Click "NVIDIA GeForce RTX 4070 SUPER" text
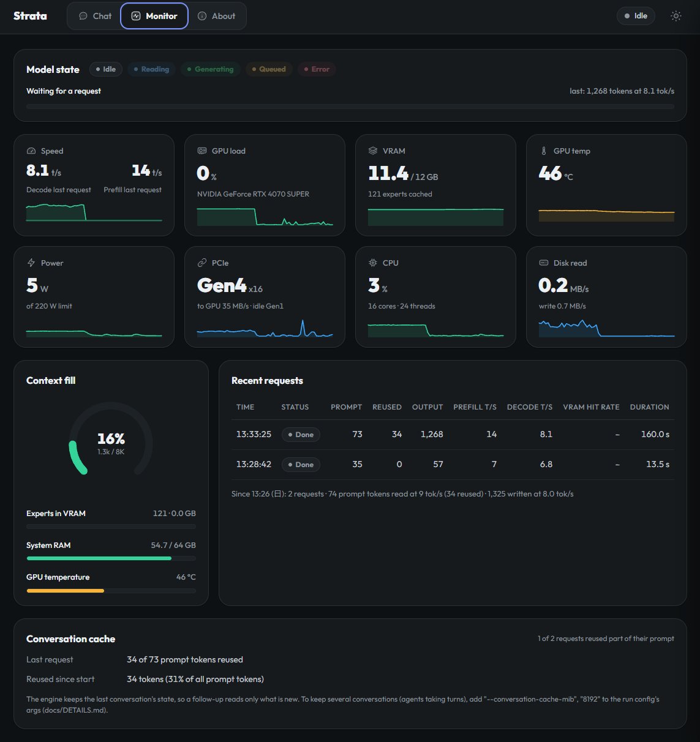Image resolution: width=700 pixels, height=742 pixels. (253, 194)
